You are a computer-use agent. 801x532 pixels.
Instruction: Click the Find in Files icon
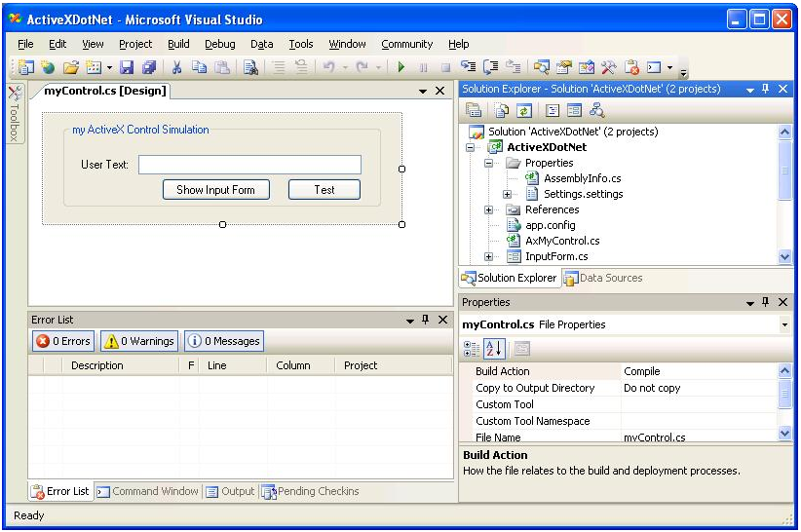click(250, 67)
